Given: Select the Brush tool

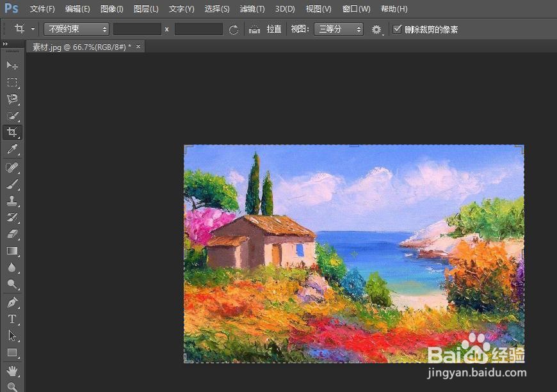Looking at the screenshot, I should coord(12,184).
